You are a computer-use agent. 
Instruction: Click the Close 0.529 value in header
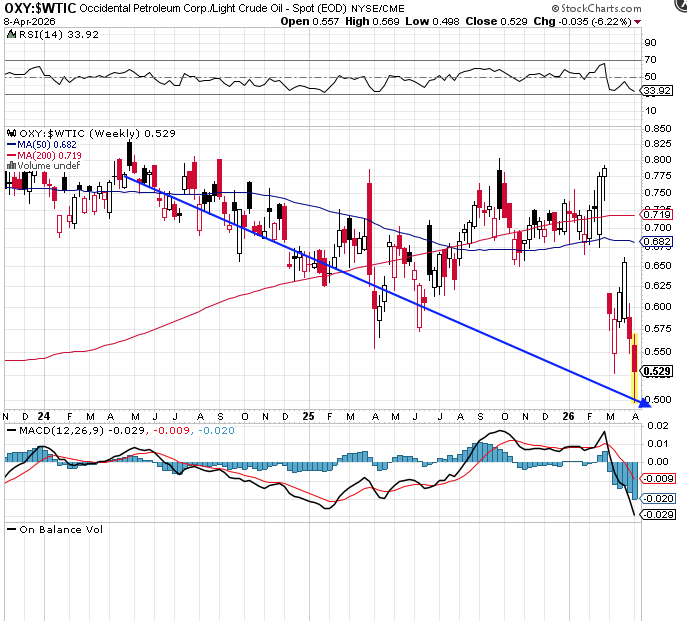496,21
